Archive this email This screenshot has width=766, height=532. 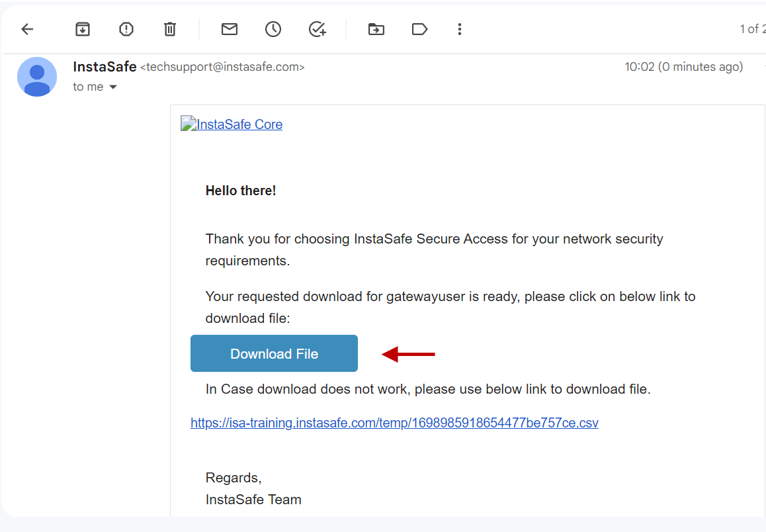coord(83,29)
